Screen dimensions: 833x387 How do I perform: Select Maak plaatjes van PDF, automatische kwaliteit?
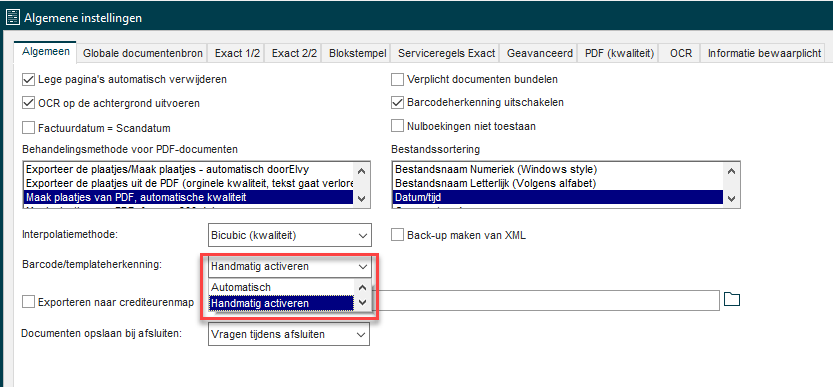point(189,197)
